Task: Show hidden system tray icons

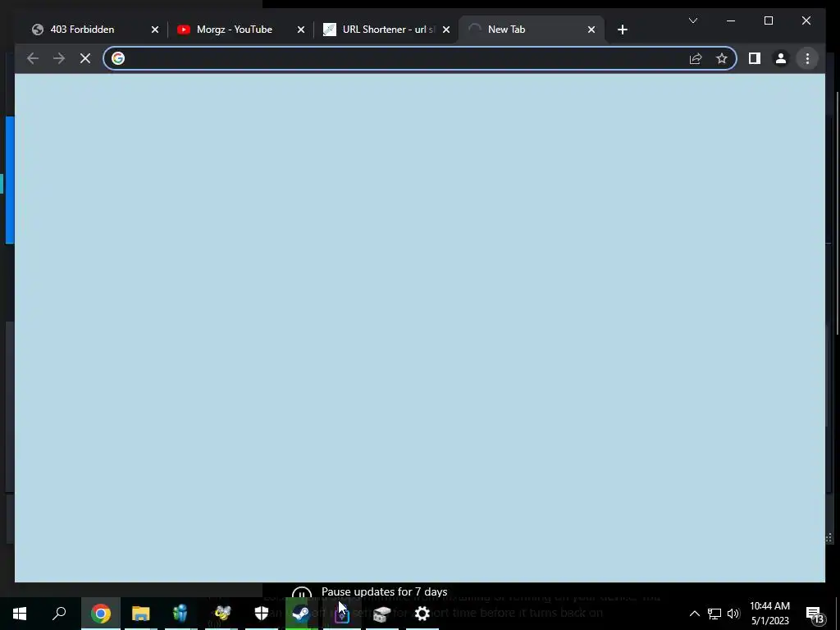Action: [694, 614]
